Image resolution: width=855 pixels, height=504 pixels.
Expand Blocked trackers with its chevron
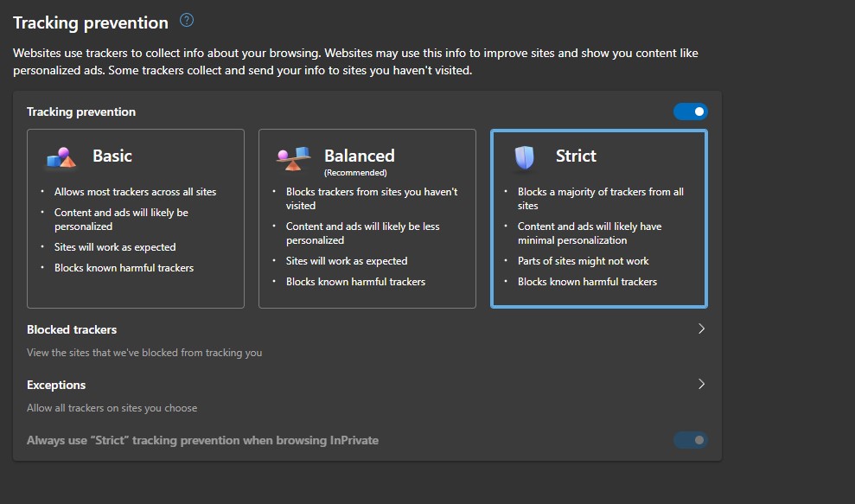point(701,329)
